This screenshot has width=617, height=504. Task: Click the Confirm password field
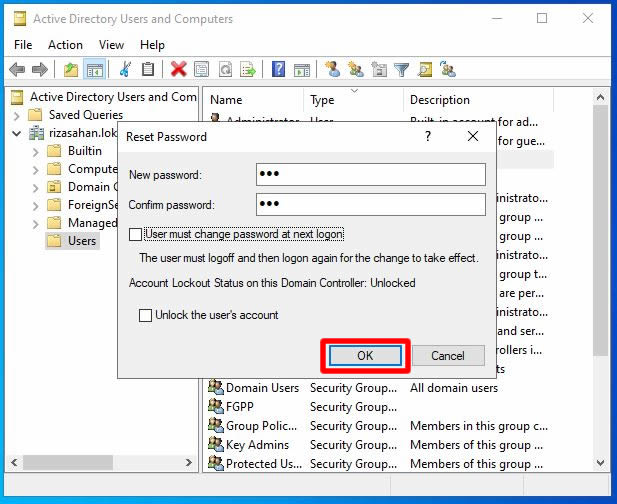(371, 204)
